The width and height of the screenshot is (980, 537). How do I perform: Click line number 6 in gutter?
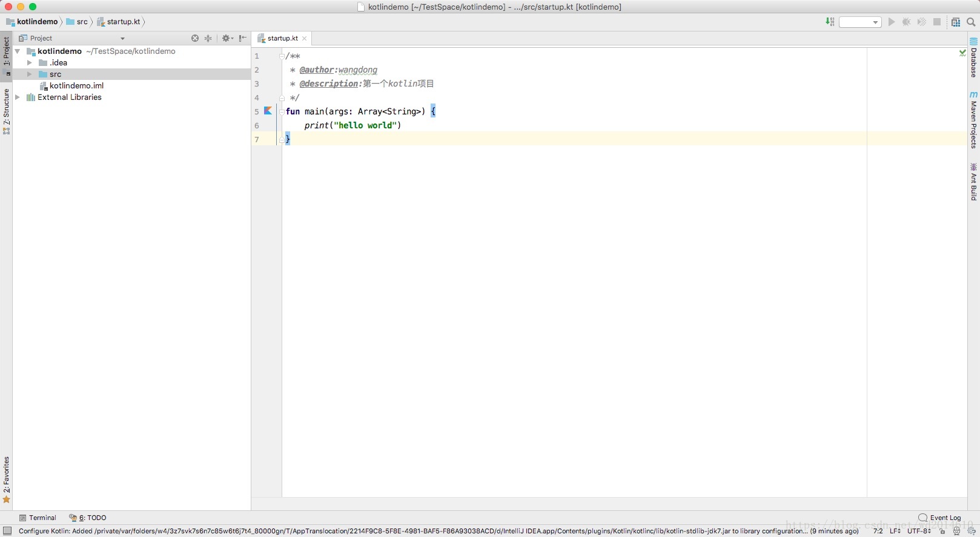pos(257,126)
